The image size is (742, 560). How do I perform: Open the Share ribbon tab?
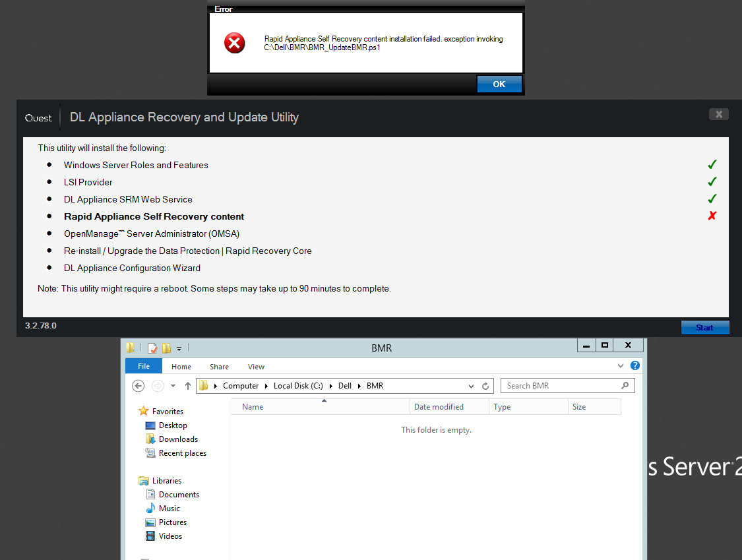coord(219,367)
